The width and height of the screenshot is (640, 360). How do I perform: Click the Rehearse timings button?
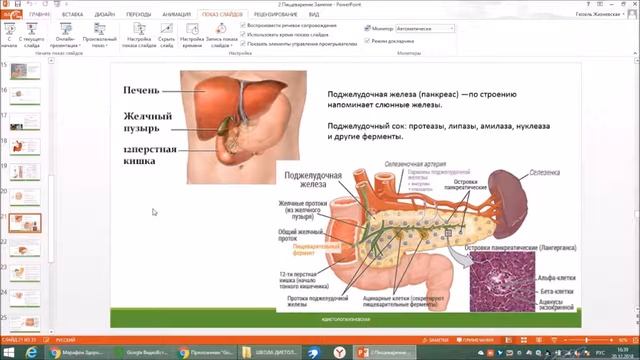(192, 35)
